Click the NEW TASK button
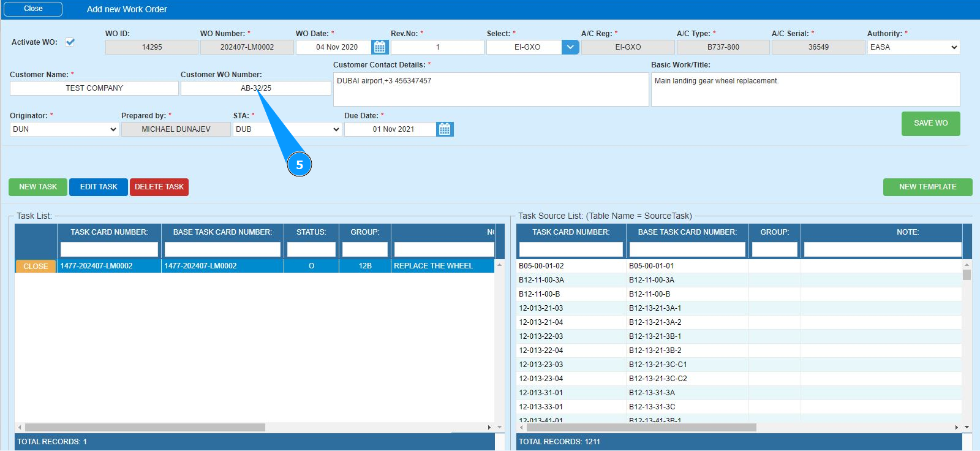 [x=38, y=187]
